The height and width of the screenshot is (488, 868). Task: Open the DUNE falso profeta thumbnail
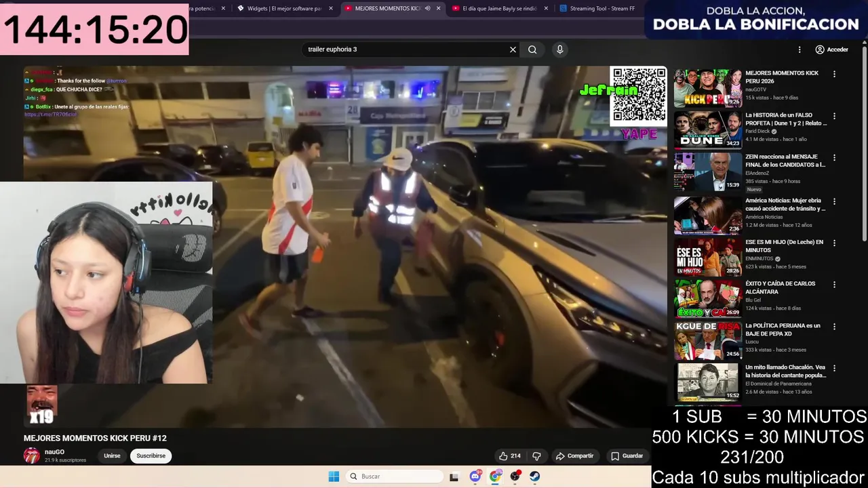(x=708, y=129)
